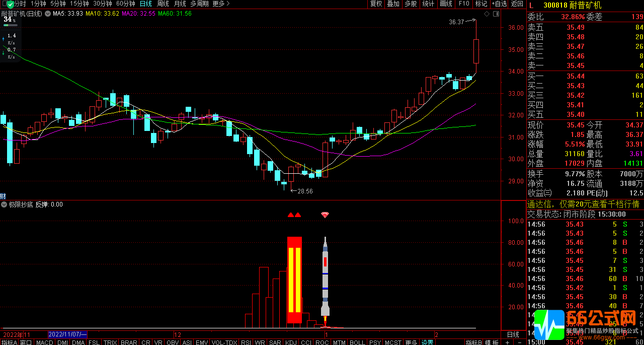This screenshot has height=345, width=644.
Task: Click the 叠加 overlay button
Action: click(393, 4)
